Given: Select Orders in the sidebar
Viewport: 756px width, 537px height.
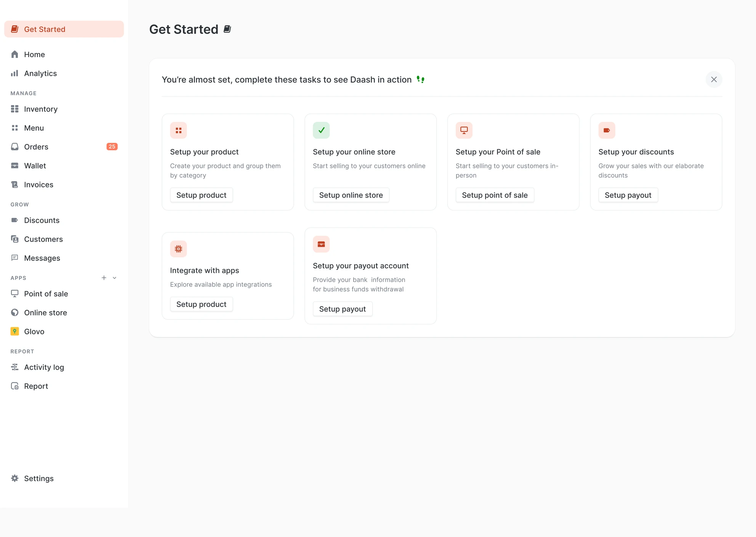Looking at the screenshot, I should click(x=64, y=147).
